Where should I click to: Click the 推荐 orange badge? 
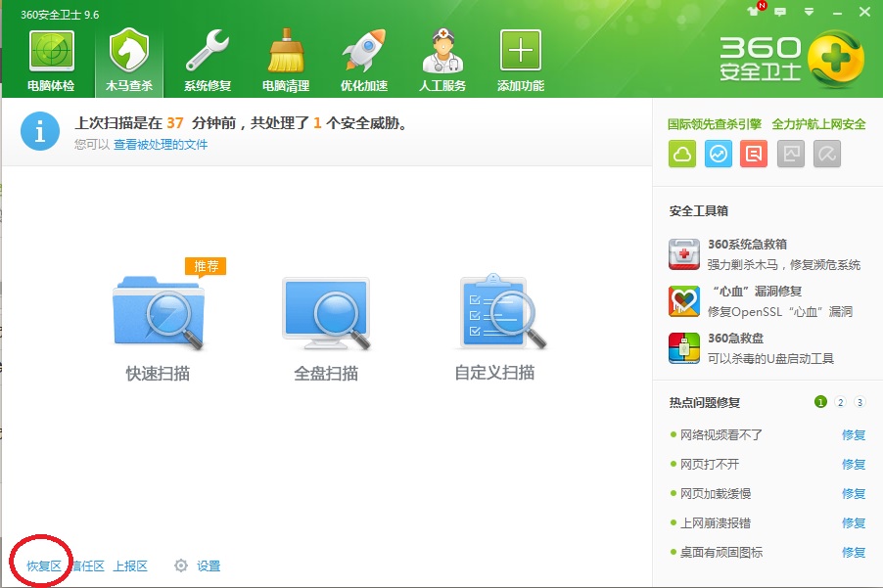tap(206, 266)
